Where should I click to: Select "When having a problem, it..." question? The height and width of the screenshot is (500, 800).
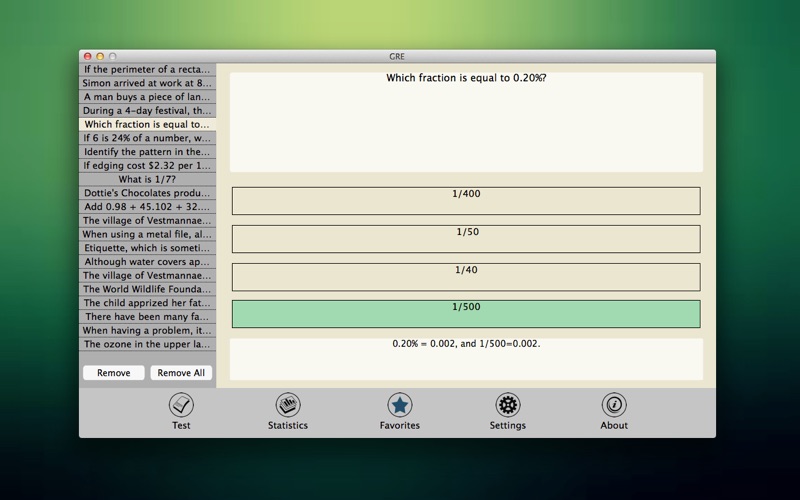click(x=147, y=331)
